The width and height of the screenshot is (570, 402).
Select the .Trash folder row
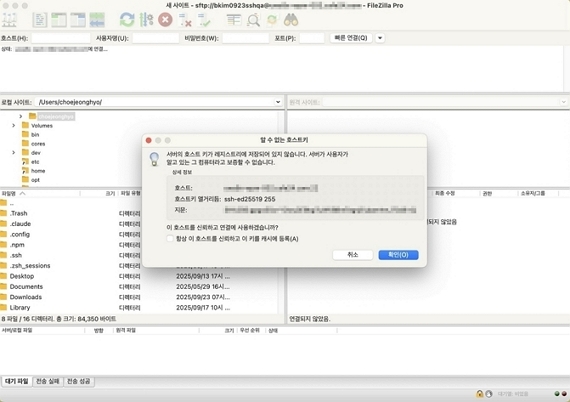138,213
